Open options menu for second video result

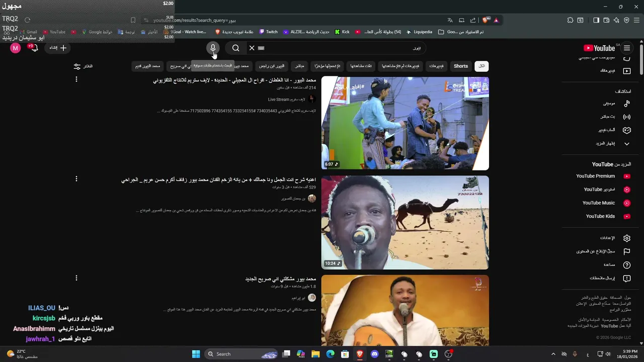coord(76,179)
